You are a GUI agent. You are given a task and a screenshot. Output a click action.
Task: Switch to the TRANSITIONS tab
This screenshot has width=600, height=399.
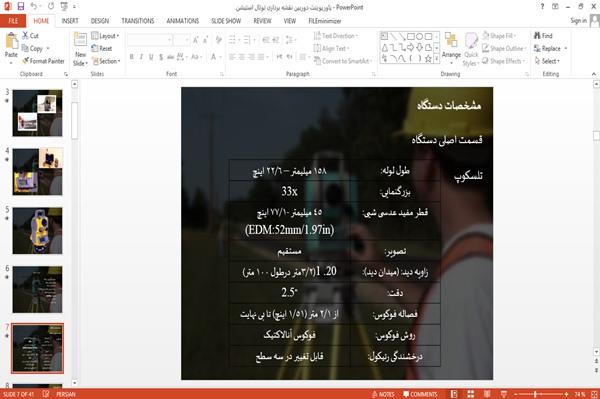point(138,21)
